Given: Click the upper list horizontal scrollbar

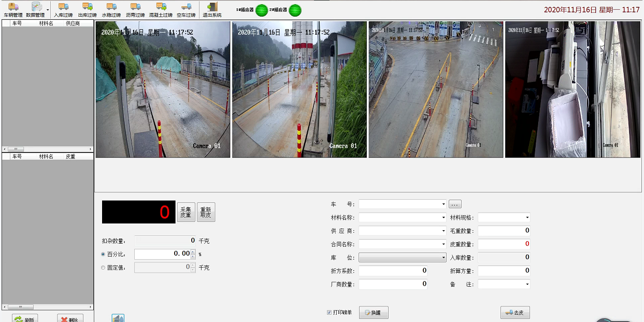Looking at the screenshot, I should 47,149.
